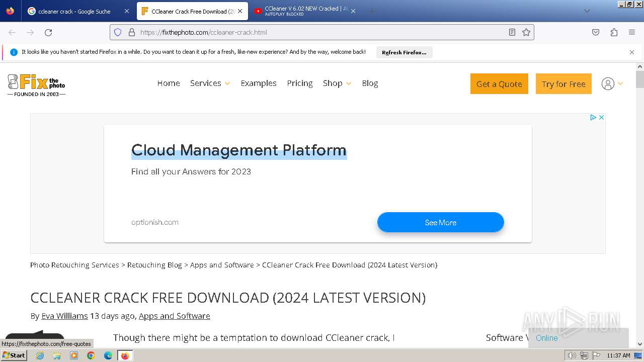644x362 pixels.
Task: Expand the account dropdown chevron
Action: point(620,83)
